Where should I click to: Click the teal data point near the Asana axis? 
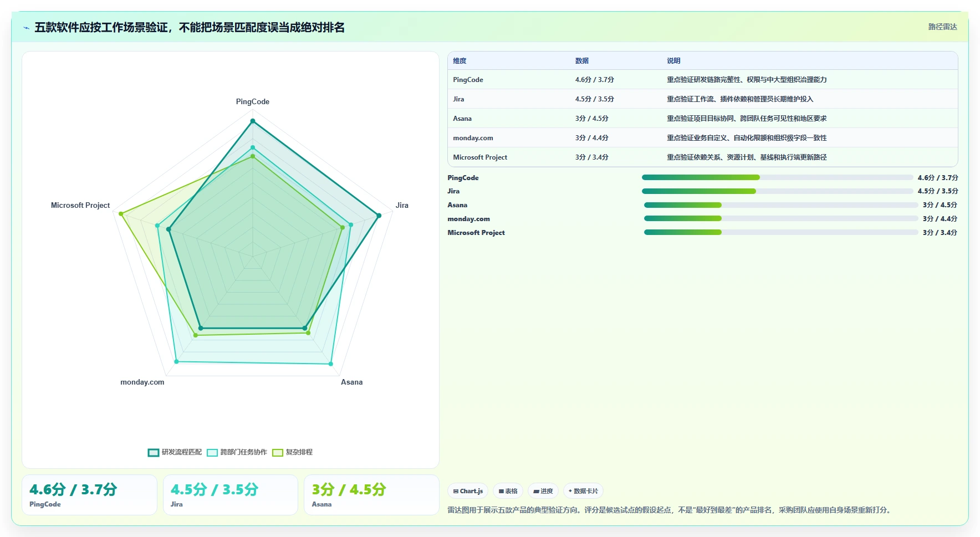pos(331,364)
